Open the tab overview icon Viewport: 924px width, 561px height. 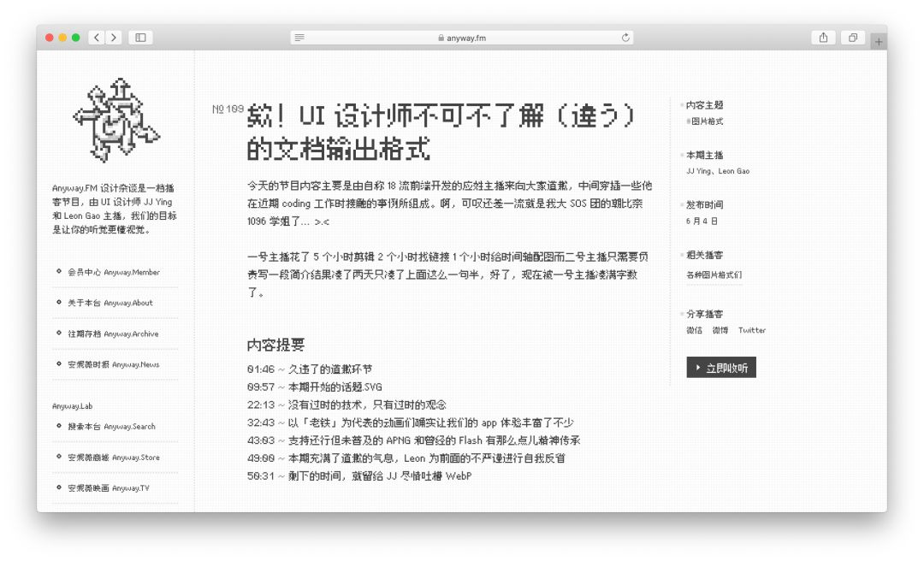pyautogui.click(x=852, y=38)
